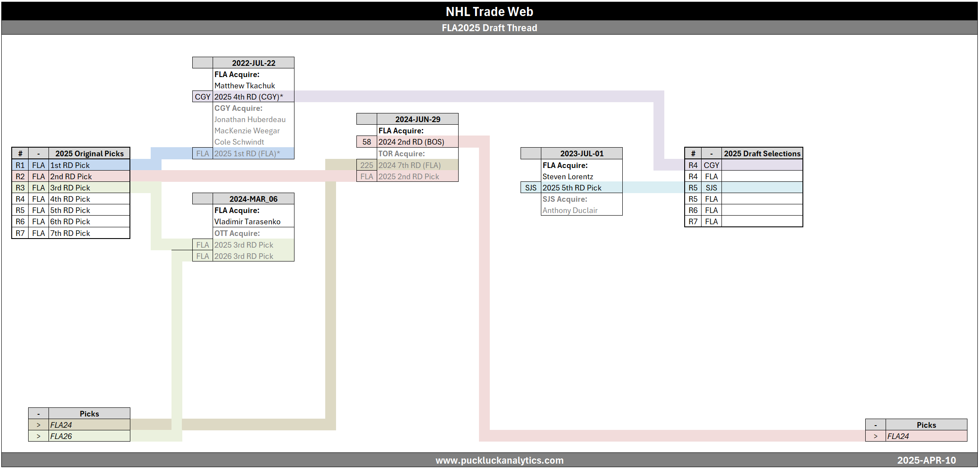Click the 2024-MAR_06 trade header
The image size is (980, 468).
[253, 199]
